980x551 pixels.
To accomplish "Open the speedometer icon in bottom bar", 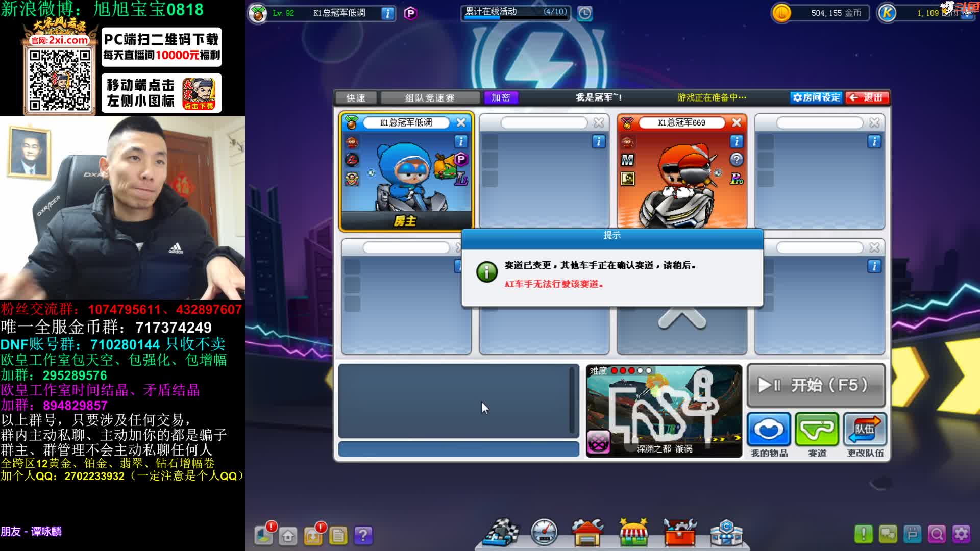I will (x=544, y=533).
